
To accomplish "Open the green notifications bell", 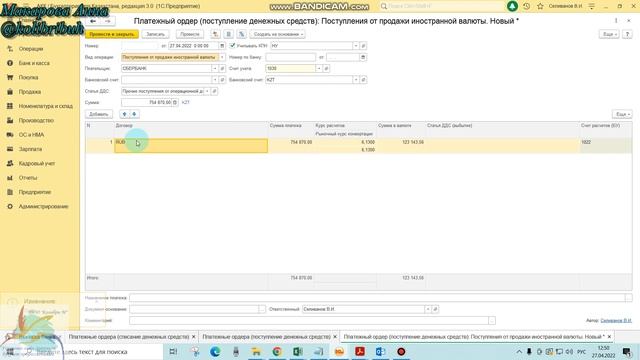I will (x=512, y=6).
